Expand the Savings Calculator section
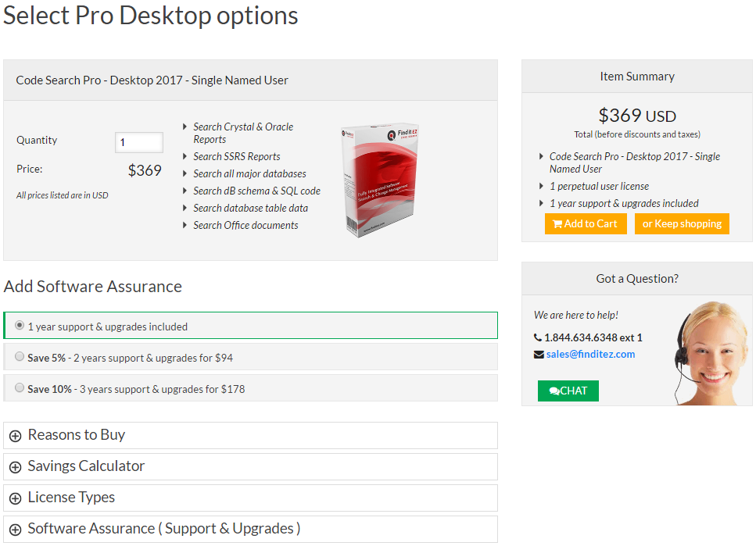 (86, 466)
